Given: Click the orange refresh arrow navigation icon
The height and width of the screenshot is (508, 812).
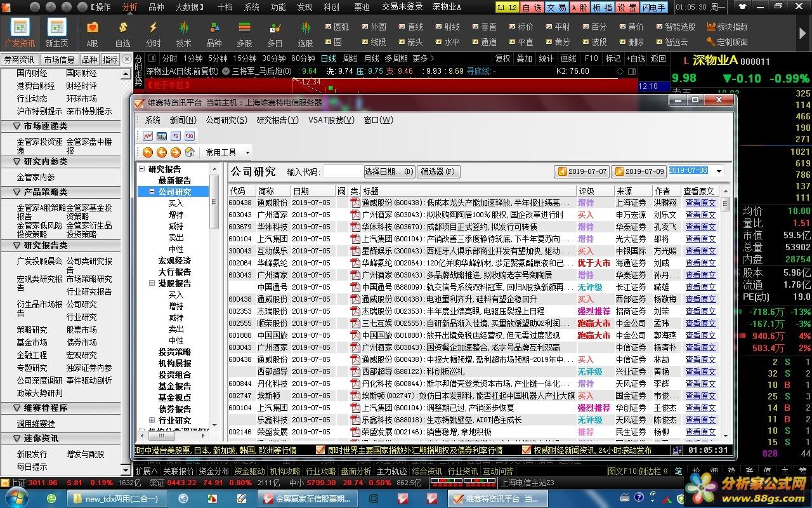Looking at the screenshot, I should coord(148,152).
